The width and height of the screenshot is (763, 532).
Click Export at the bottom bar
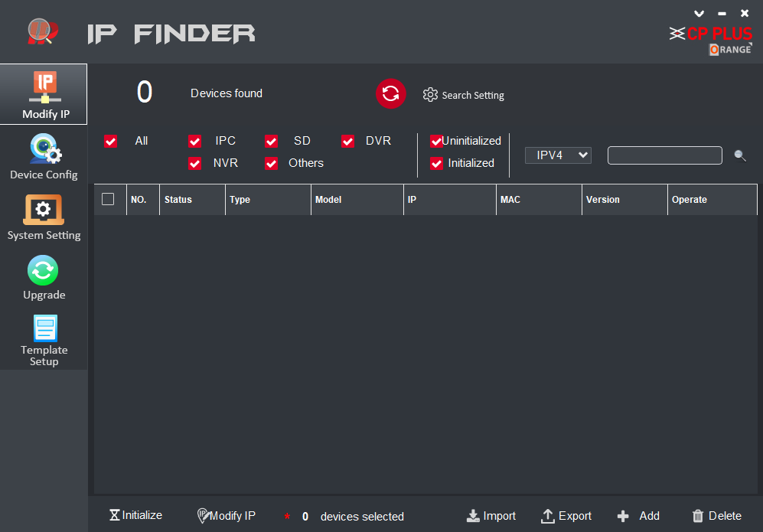(x=566, y=516)
